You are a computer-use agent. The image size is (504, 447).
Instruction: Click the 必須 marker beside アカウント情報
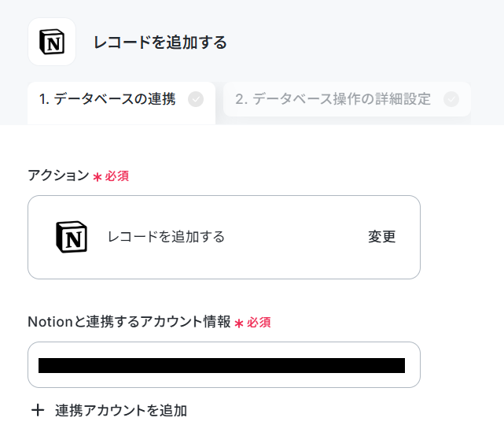point(259,323)
